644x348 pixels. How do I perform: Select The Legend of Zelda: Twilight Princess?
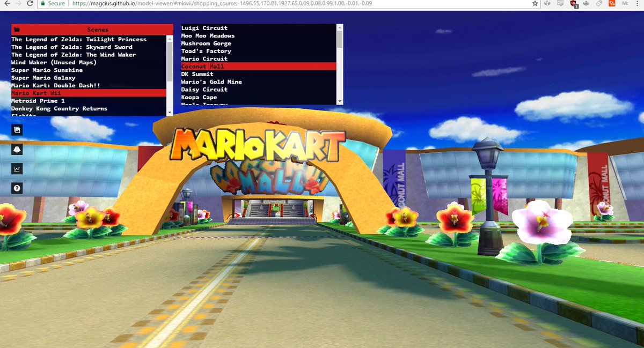89,39
